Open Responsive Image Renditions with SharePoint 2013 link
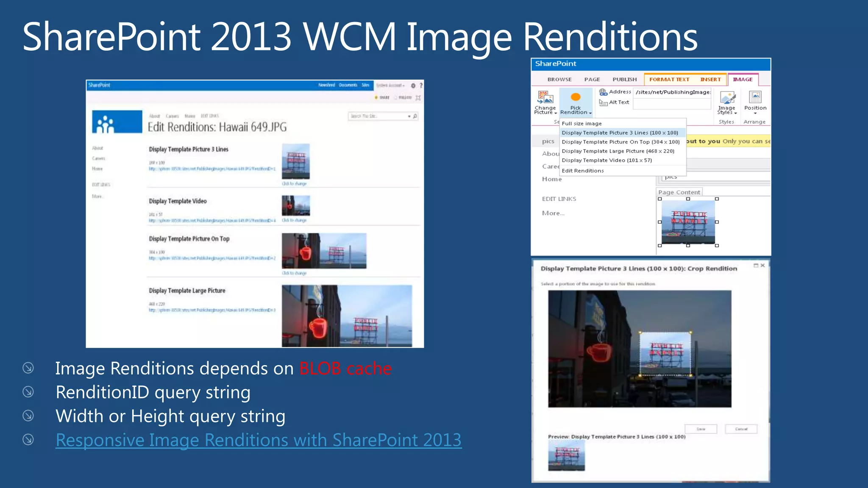Screen dimensions: 868x488 (x=259, y=440)
